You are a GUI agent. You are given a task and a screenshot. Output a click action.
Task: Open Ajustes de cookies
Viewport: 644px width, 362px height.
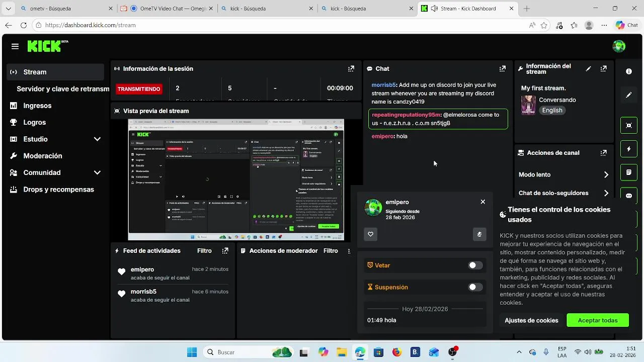(x=531, y=320)
